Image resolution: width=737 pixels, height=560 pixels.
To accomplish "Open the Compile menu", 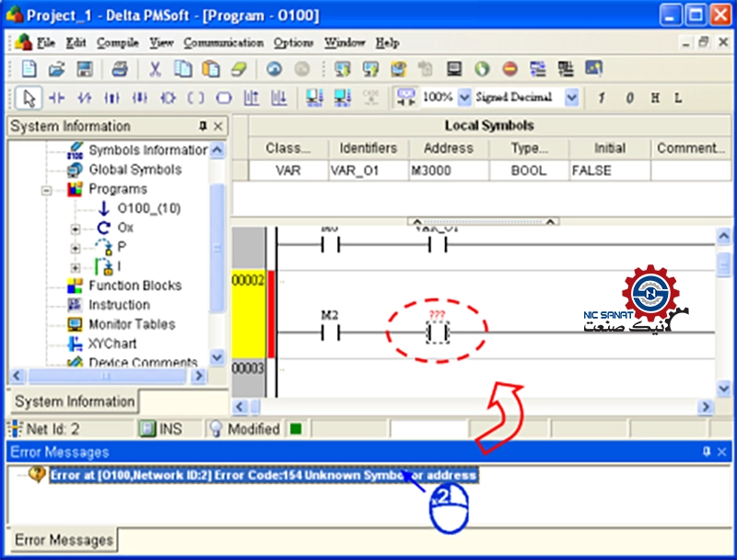I will pyautogui.click(x=117, y=42).
